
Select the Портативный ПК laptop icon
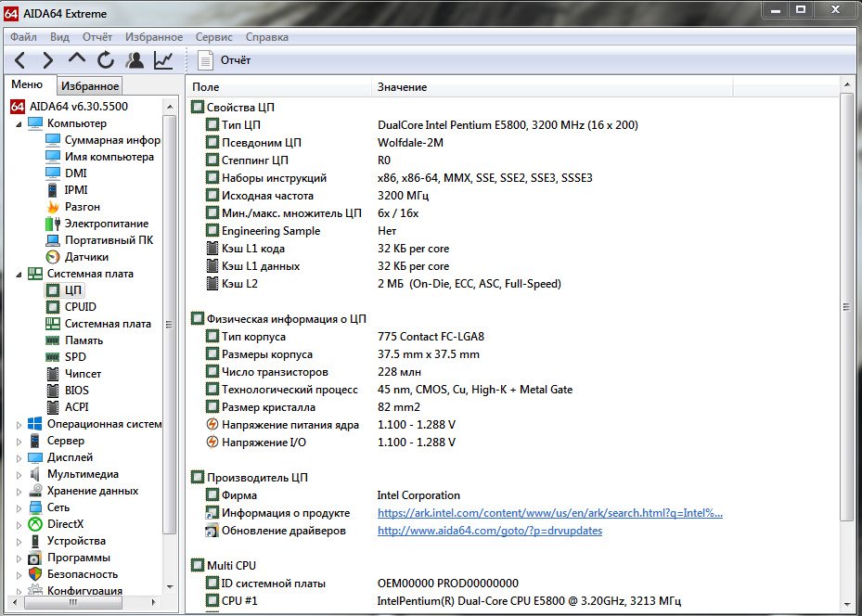click(x=53, y=240)
